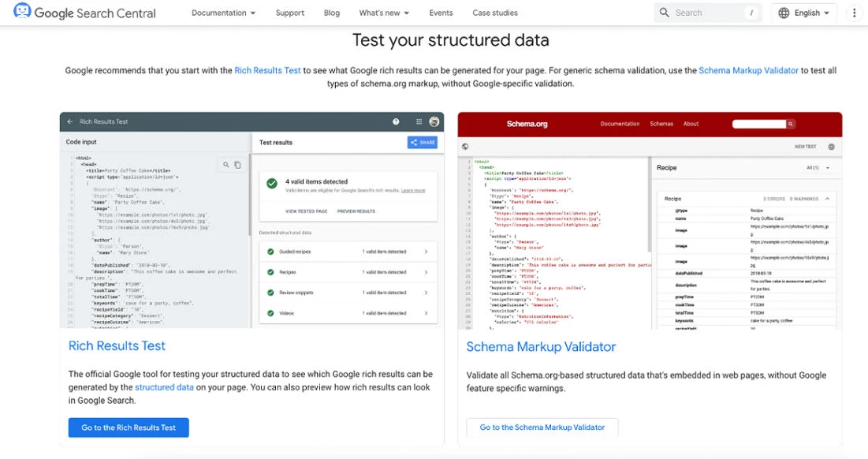
Task: Click Schemas in Schema.org header
Action: (x=661, y=124)
